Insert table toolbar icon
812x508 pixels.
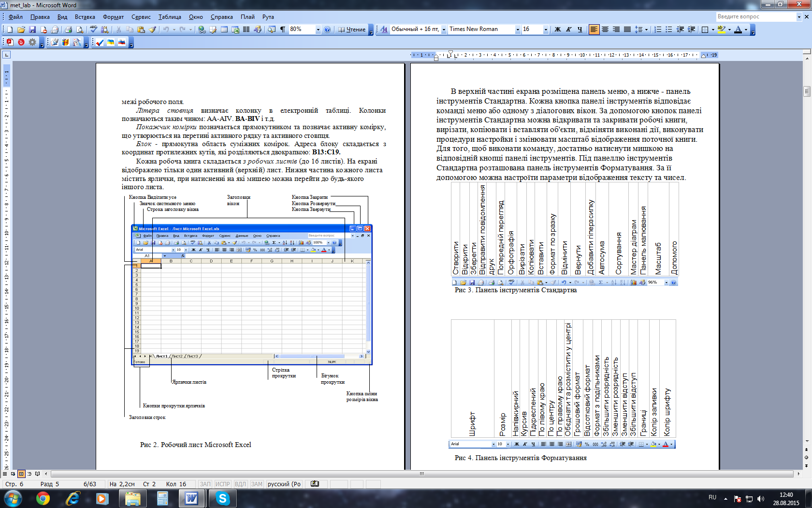[x=224, y=30]
